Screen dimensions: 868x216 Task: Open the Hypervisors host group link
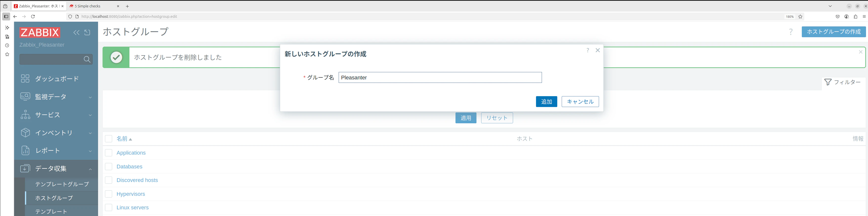point(131,194)
